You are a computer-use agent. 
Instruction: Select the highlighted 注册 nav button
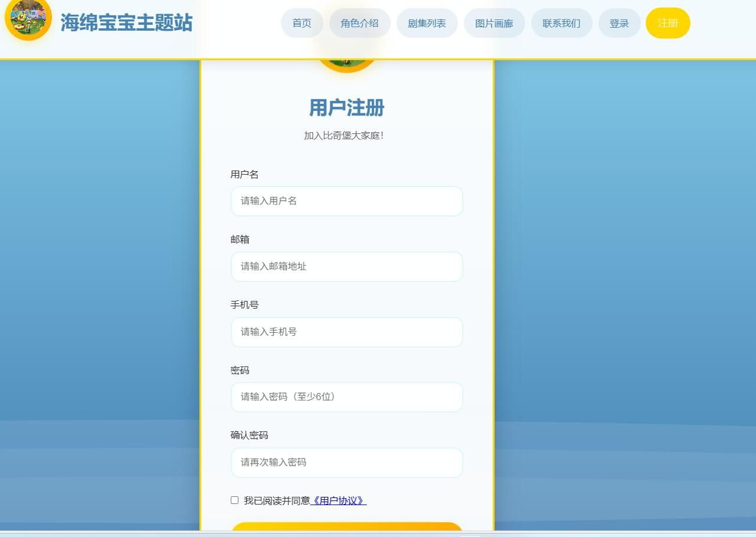pyautogui.click(x=667, y=23)
